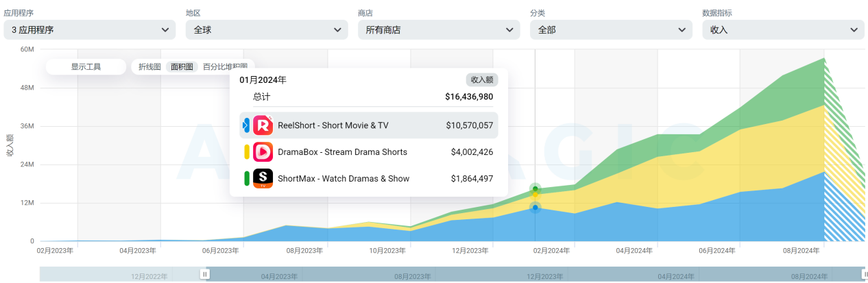
Task: Click the green data point marker on chart
Action: 535,188
